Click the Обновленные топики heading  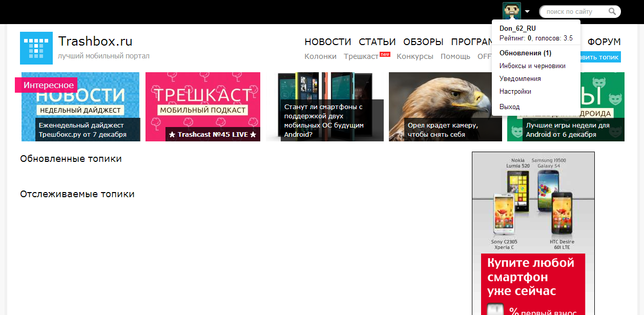pos(71,159)
